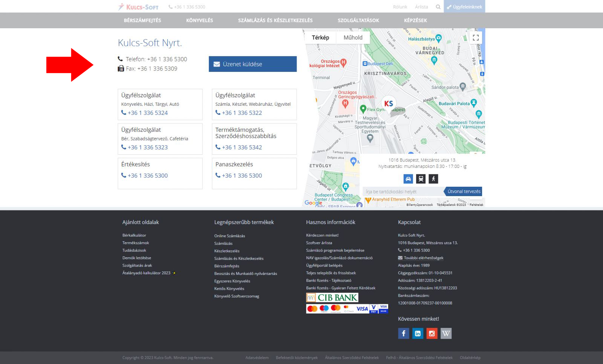Open Számlázás és Készletkezelés menu
603x364 pixels.
click(275, 20)
